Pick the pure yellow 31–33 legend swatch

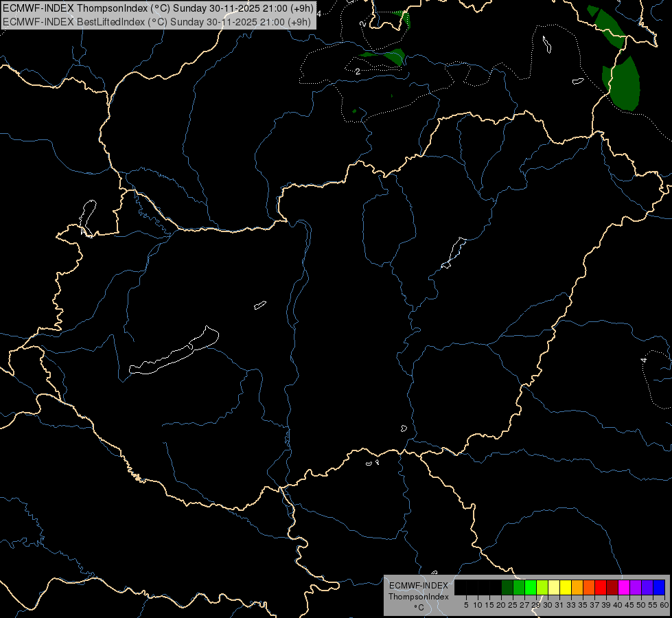coord(566,587)
